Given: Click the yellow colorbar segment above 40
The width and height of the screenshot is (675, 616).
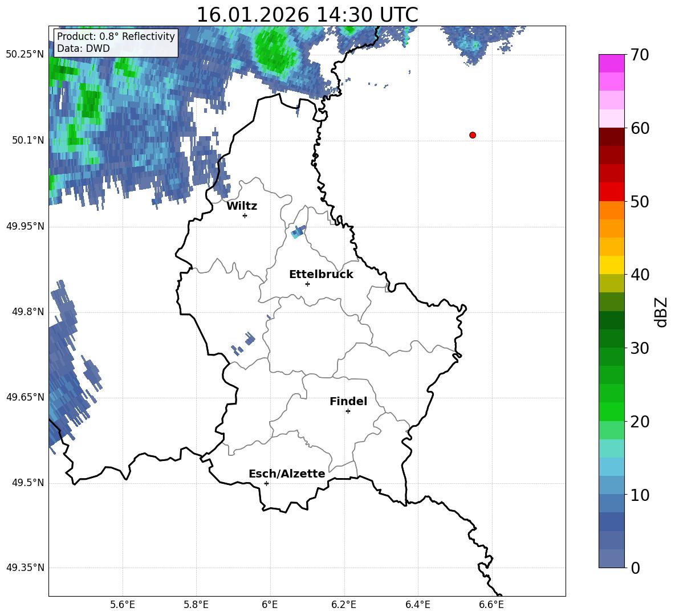Looking at the screenshot, I should 611,265.
